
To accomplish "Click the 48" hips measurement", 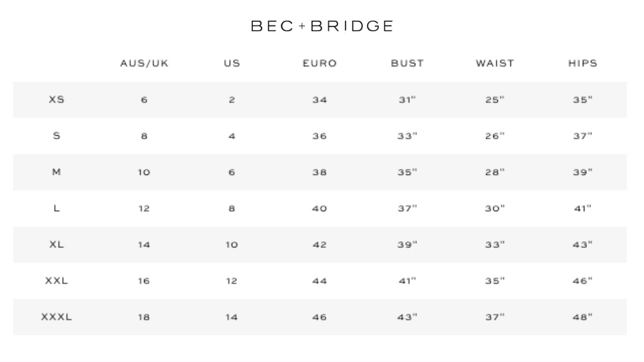I will click(583, 317).
